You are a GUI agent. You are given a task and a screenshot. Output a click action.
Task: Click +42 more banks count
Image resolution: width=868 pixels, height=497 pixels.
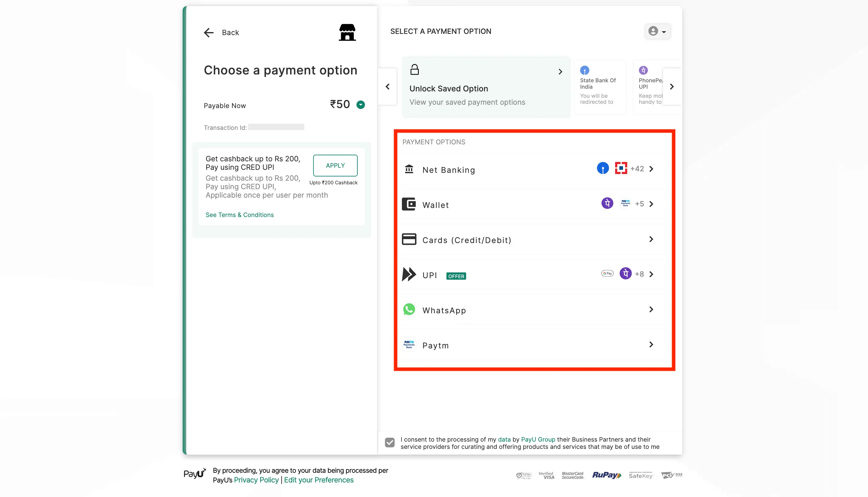click(637, 169)
